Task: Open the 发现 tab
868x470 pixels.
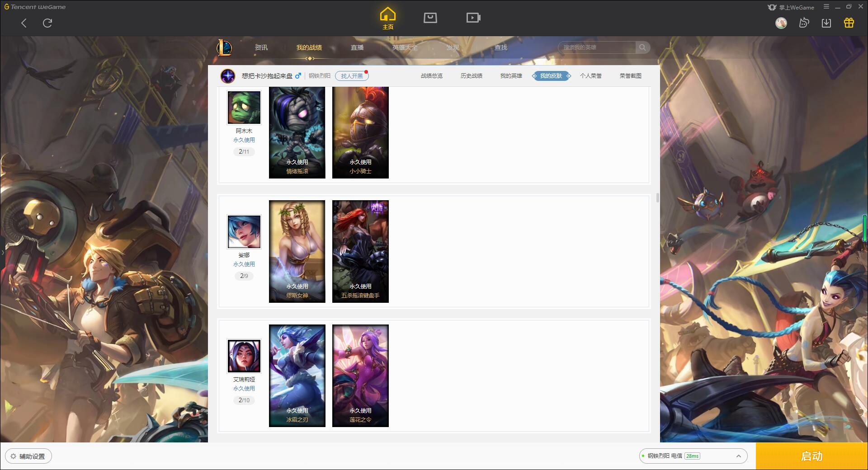Action: [453, 47]
